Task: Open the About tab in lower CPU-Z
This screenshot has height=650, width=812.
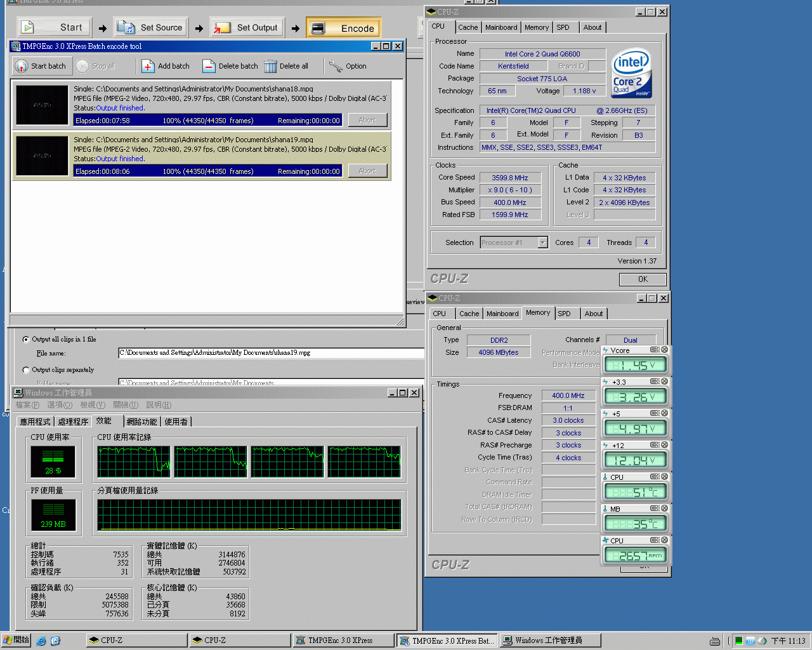Action: (594, 314)
